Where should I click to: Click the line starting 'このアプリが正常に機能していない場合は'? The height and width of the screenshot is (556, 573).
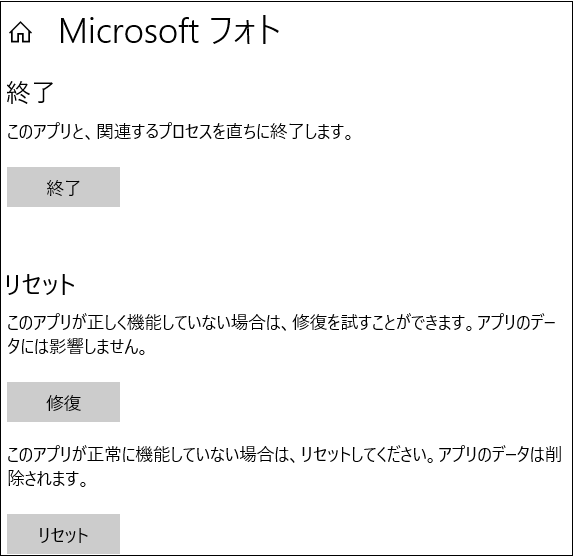[x=284, y=455]
